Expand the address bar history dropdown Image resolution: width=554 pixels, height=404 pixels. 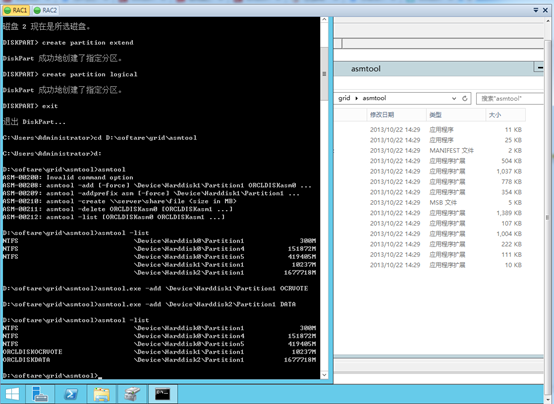tap(454, 98)
